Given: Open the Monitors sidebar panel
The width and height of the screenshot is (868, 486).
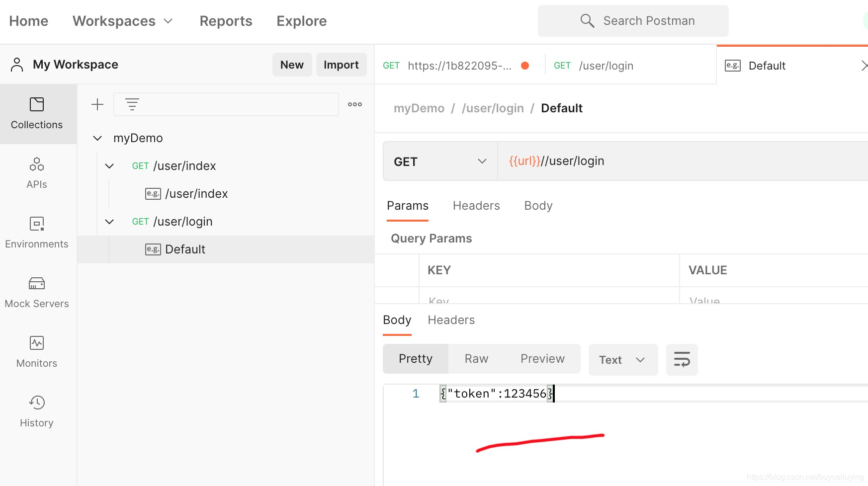Looking at the screenshot, I should (37, 352).
